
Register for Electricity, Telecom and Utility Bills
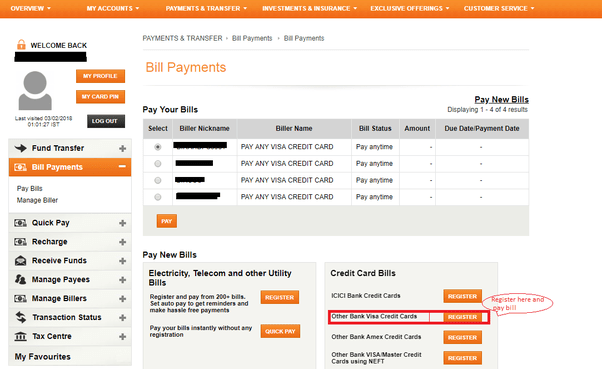pos(280,297)
